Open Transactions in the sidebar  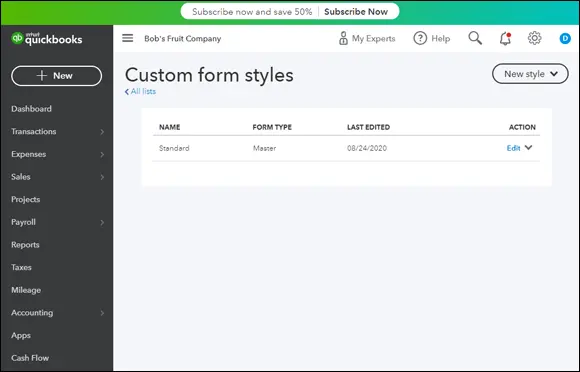click(34, 131)
